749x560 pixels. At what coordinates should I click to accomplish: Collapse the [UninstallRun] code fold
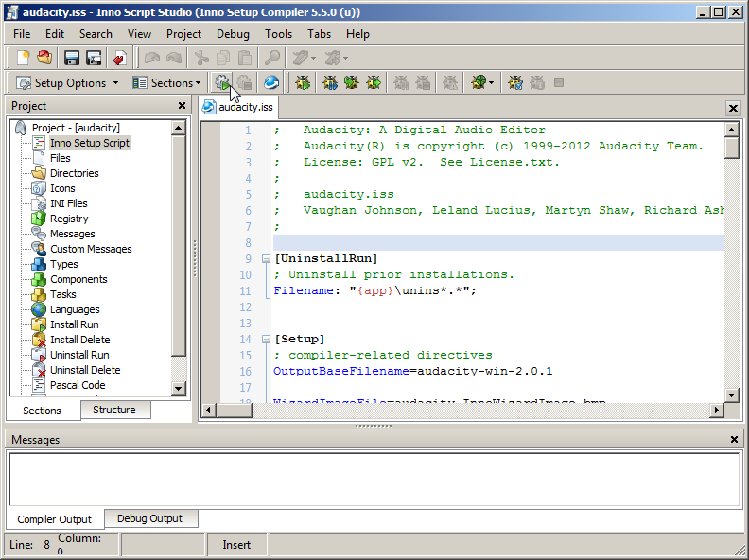tap(266, 259)
